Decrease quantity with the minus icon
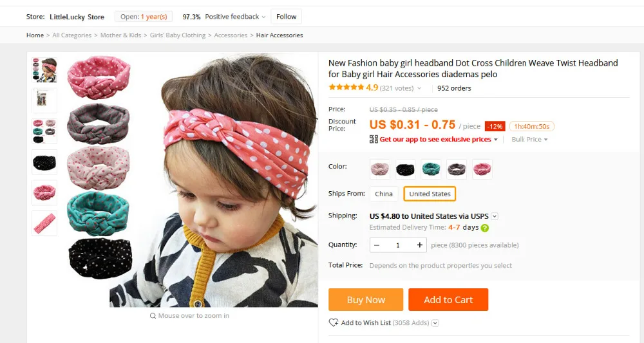This screenshot has width=644, height=343. point(377,245)
